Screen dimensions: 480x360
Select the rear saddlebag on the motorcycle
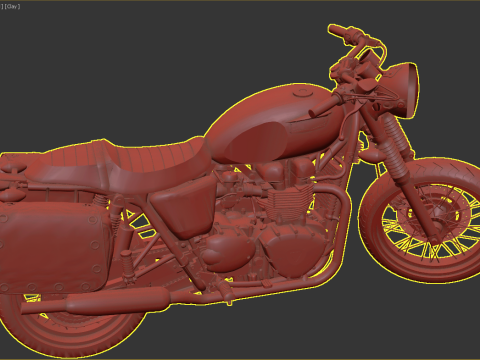(55, 248)
